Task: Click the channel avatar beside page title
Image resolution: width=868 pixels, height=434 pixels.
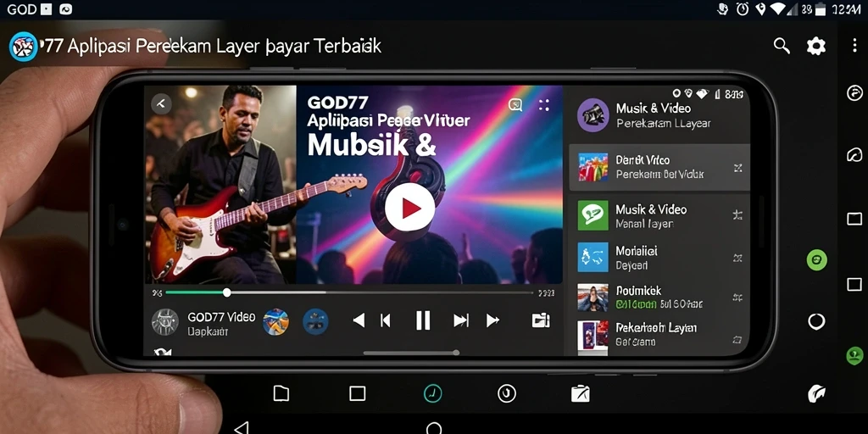Action: [23, 47]
